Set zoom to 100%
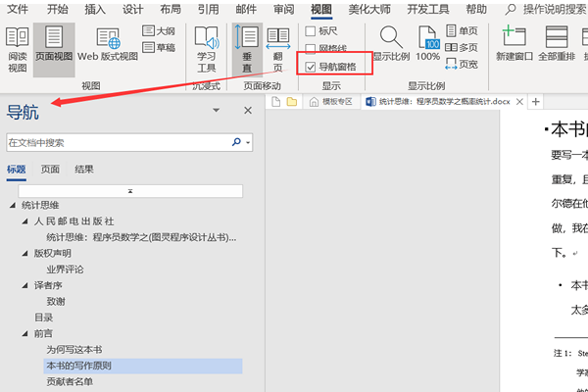The image size is (588, 392). 428,44
